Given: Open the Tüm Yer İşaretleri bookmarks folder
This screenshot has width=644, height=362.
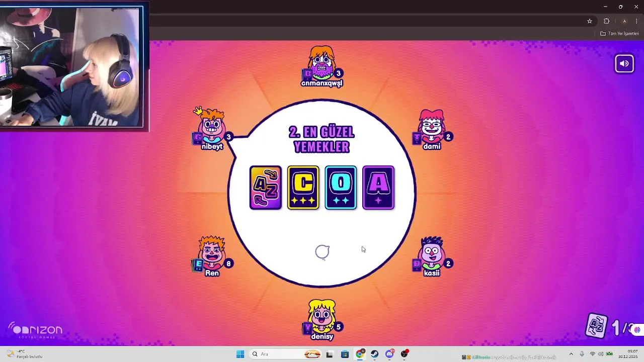Looking at the screenshot, I should coord(619,34).
